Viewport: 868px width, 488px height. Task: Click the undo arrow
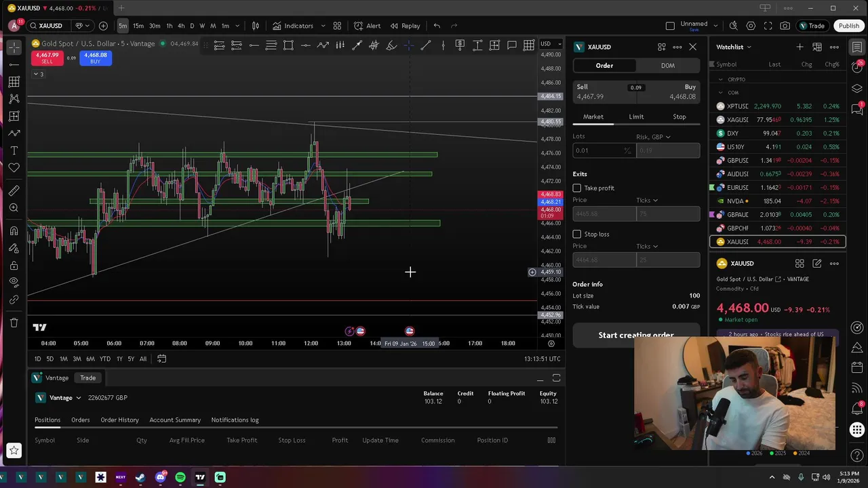pos(437,26)
